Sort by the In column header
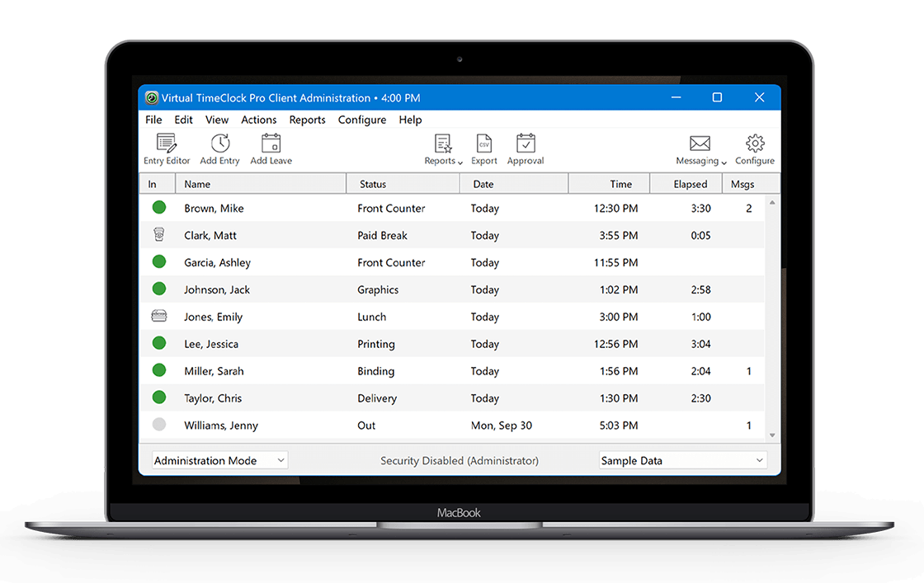Viewport: 924px width, 583px height. point(158,184)
